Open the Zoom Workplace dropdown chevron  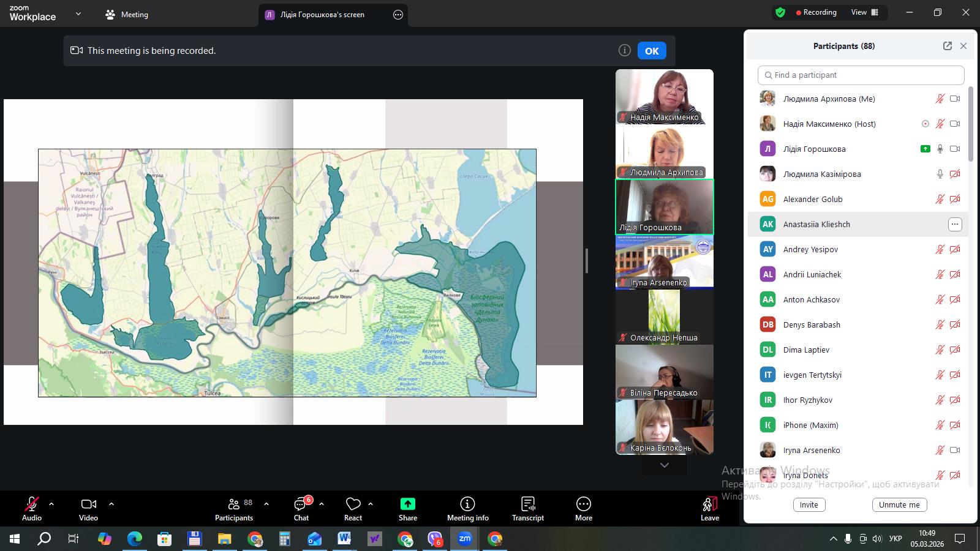(x=78, y=14)
